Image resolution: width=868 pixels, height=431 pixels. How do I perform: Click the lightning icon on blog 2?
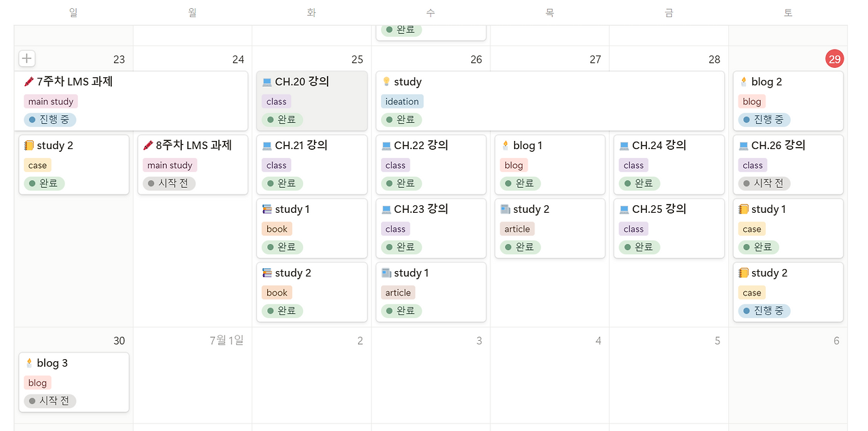tap(744, 81)
